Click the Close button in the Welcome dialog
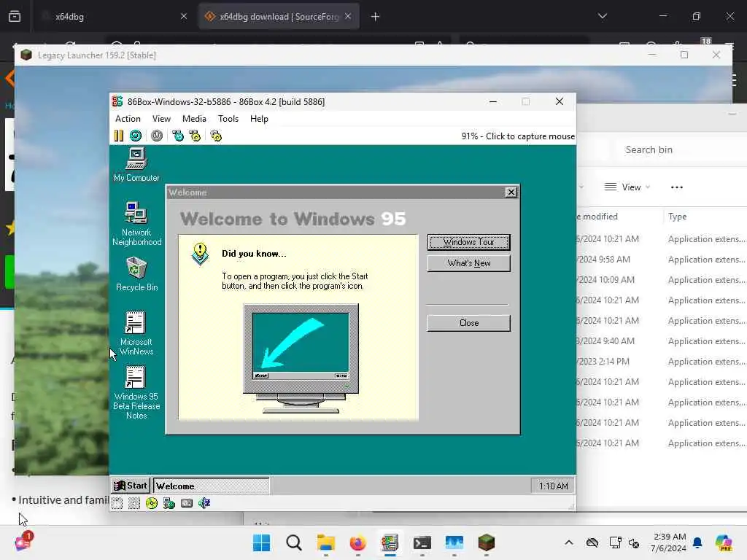 pos(469,323)
